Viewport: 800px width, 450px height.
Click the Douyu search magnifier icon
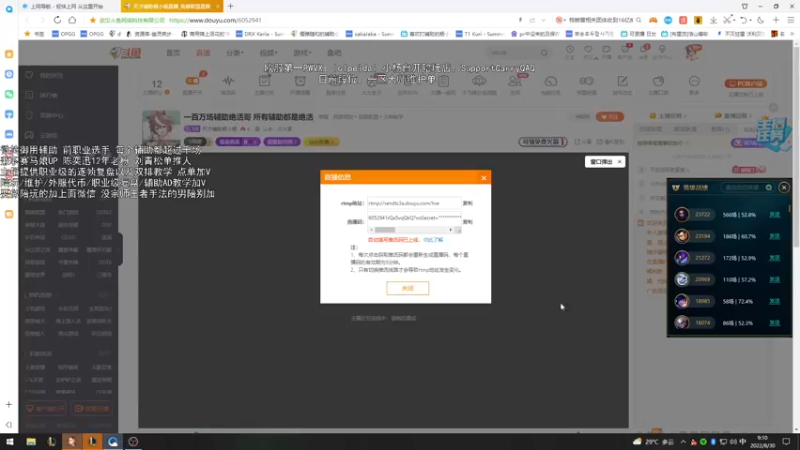(x=544, y=53)
